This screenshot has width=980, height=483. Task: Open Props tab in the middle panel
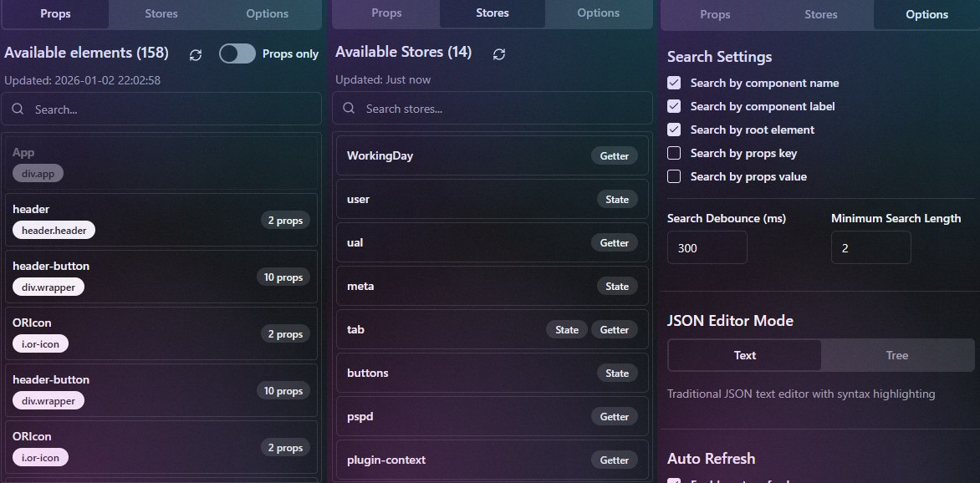pyautogui.click(x=386, y=13)
